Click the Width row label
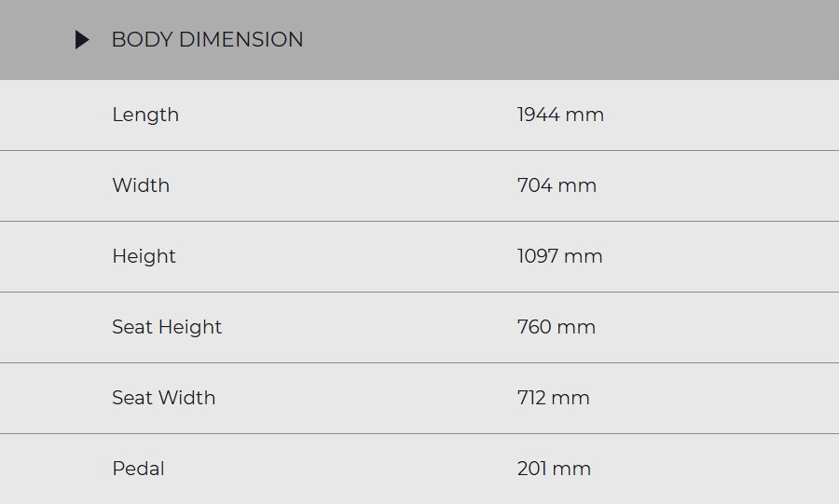Image resolution: width=839 pixels, height=504 pixels. [141, 185]
